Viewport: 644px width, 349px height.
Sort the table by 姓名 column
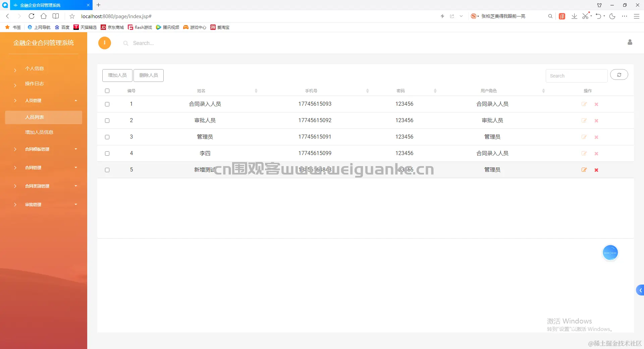point(256,91)
